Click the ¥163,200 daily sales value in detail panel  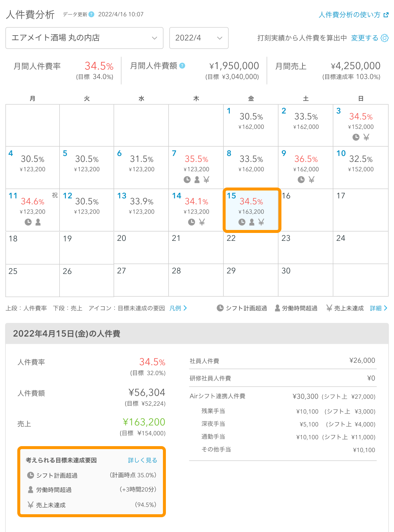pos(144,422)
